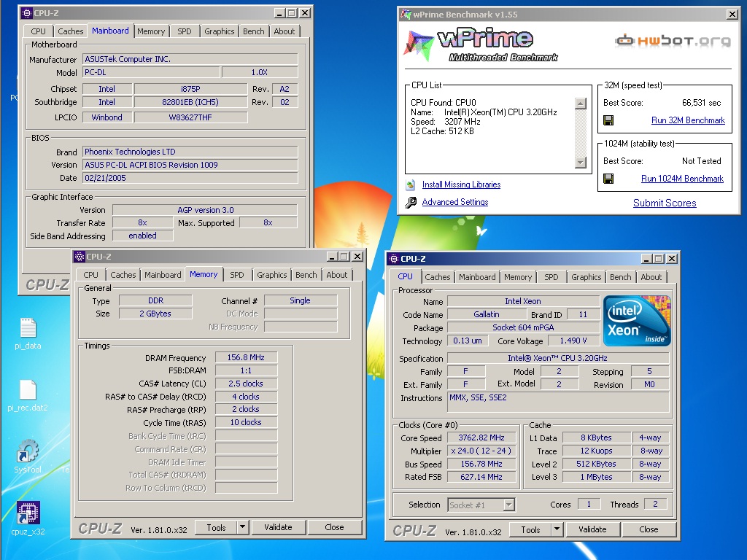This screenshot has width=747, height=560.
Task: Click the BIOS Date 02/21/2005
Action: point(190,178)
